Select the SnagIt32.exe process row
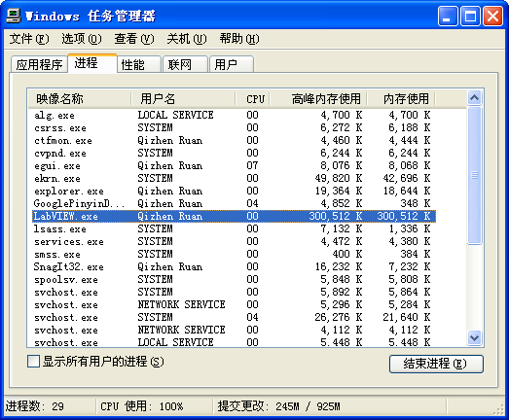 [234, 267]
